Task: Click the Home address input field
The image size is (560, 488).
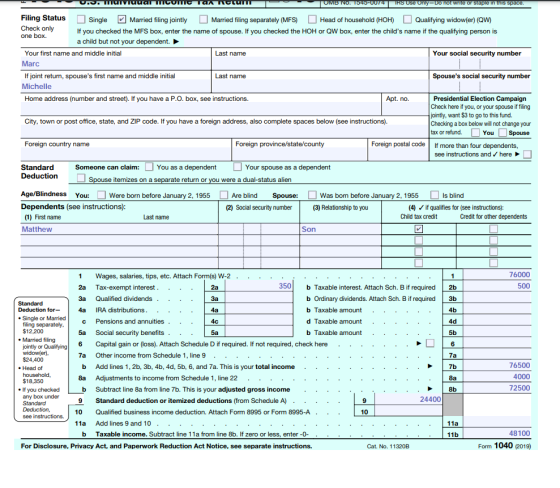Action: pos(201,109)
